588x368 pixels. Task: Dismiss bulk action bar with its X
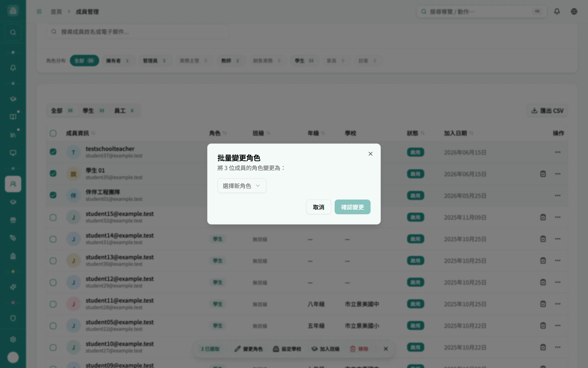click(386, 349)
